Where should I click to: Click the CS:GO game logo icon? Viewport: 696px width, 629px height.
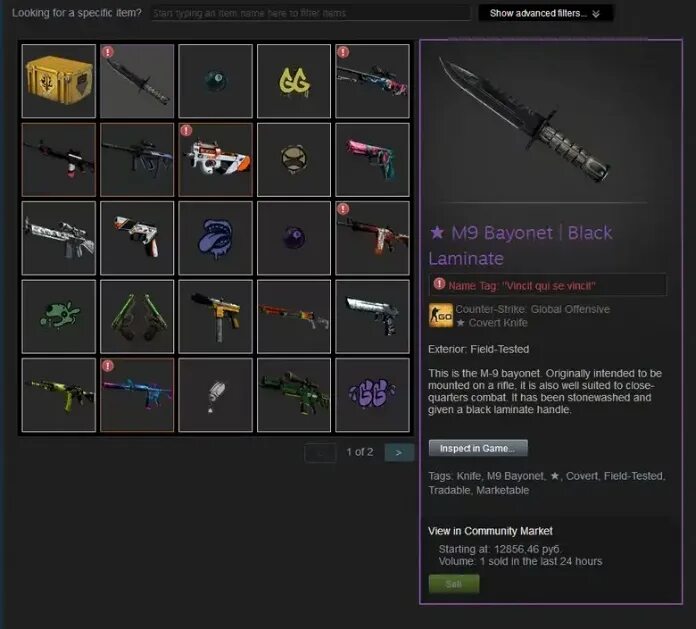440,315
